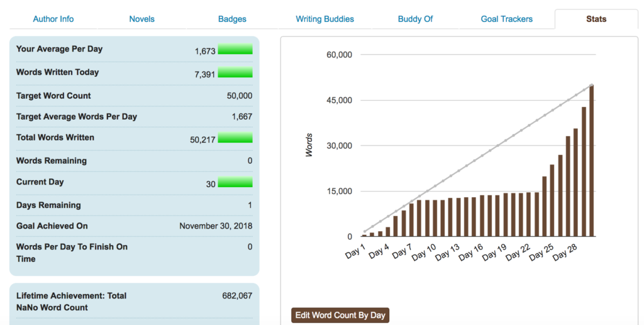Viewport: 644px width, 325px height.
Task: Go to the Badges tab
Action: coord(232,19)
